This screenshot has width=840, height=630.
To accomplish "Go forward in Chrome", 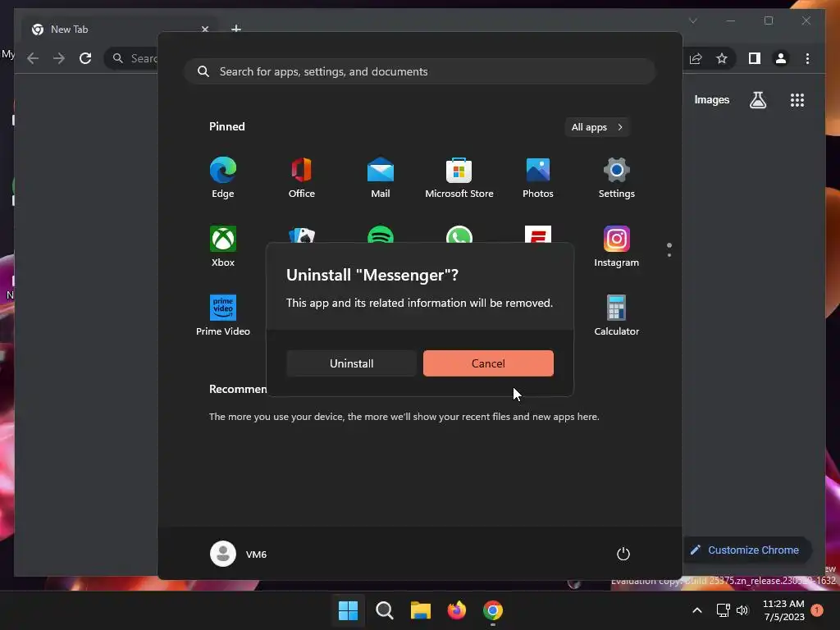I will click(59, 58).
